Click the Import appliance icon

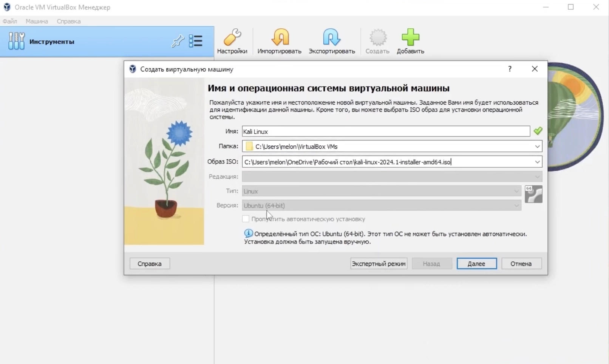280,40
